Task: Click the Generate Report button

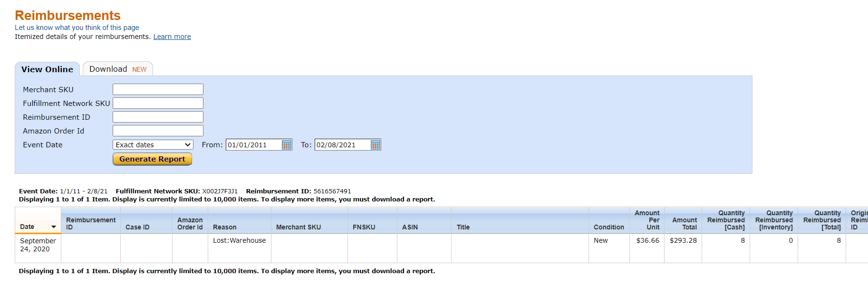Action: click(152, 159)
